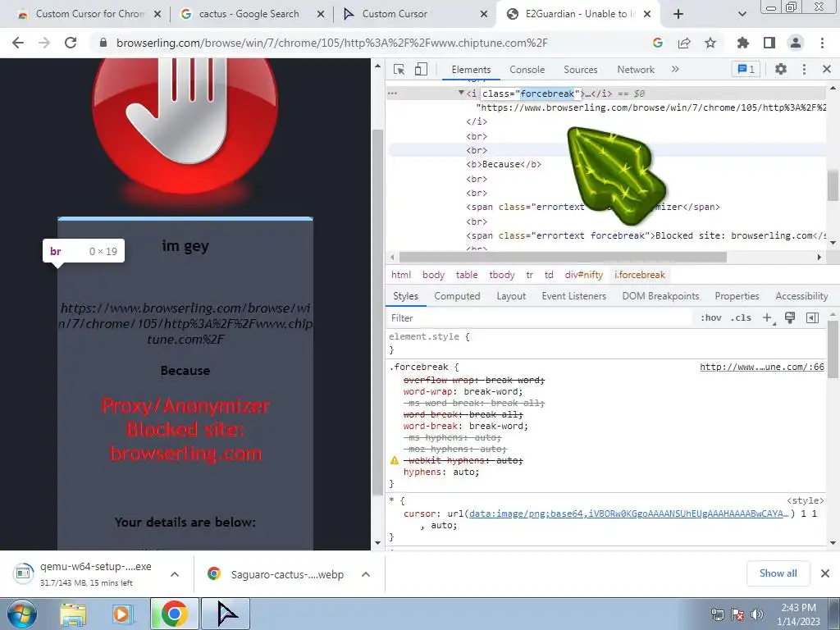Click the browser back arrow
This screenshot has height=630, width=840.
tap(18, 43)
